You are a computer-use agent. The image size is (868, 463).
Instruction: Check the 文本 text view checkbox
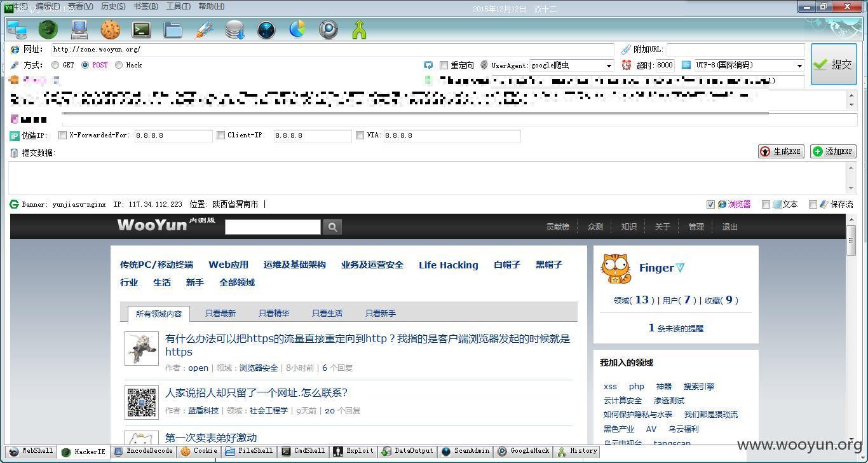(766, 204)
